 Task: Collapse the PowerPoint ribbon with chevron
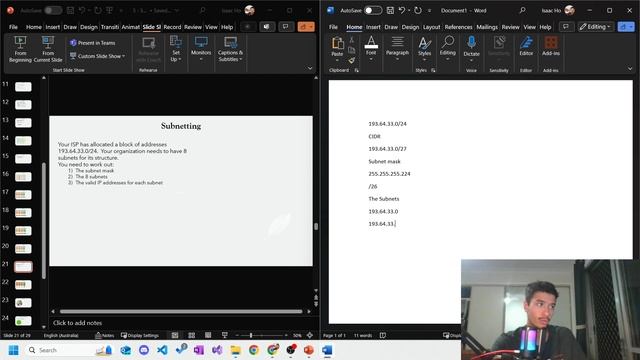click(x=310, y=68)
